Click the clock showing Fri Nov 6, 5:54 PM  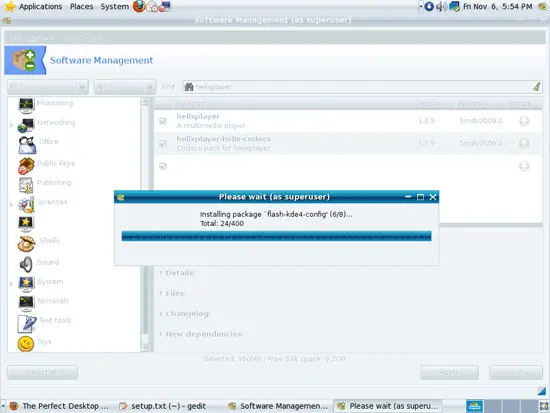(497, 6)
